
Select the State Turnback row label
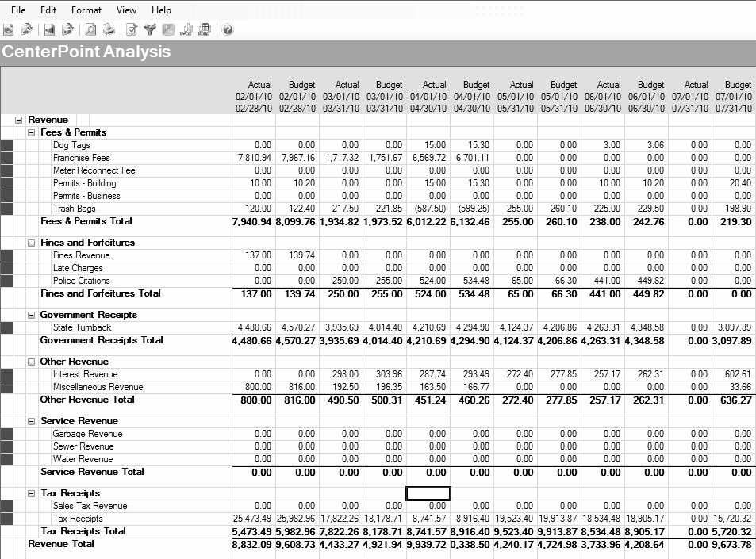tap(82, 327)
